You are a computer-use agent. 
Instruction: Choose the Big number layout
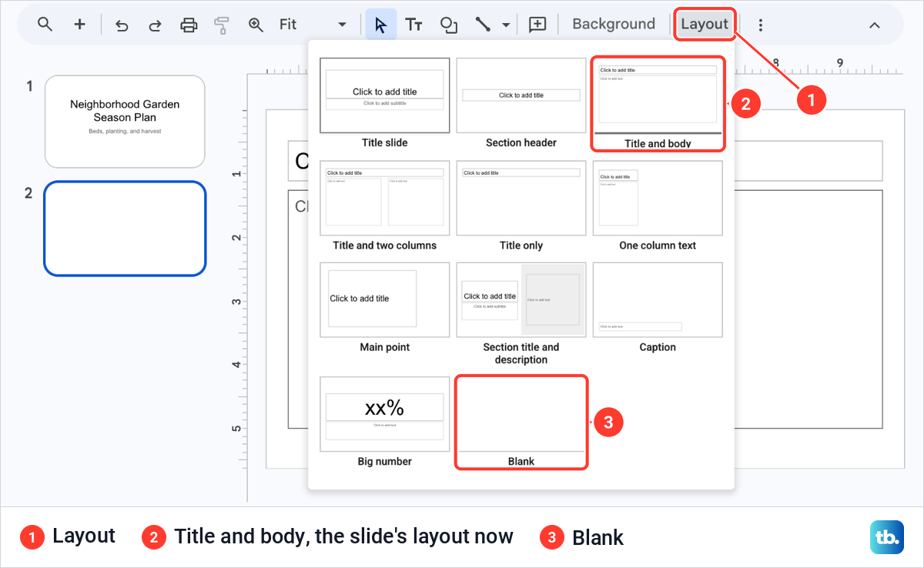coord(385,422)
